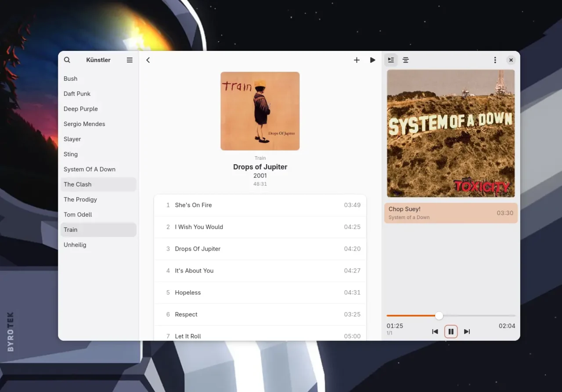The image size is (562, 392).
Task: Close the playback sidebar panel
Action: pyautogui.click(x=511, y=60)
